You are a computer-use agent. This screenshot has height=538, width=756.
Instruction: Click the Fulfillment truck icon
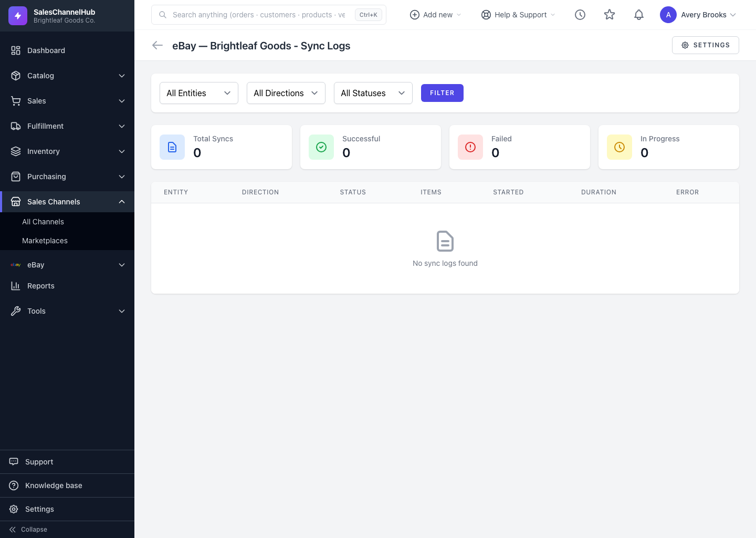(16, 126)
